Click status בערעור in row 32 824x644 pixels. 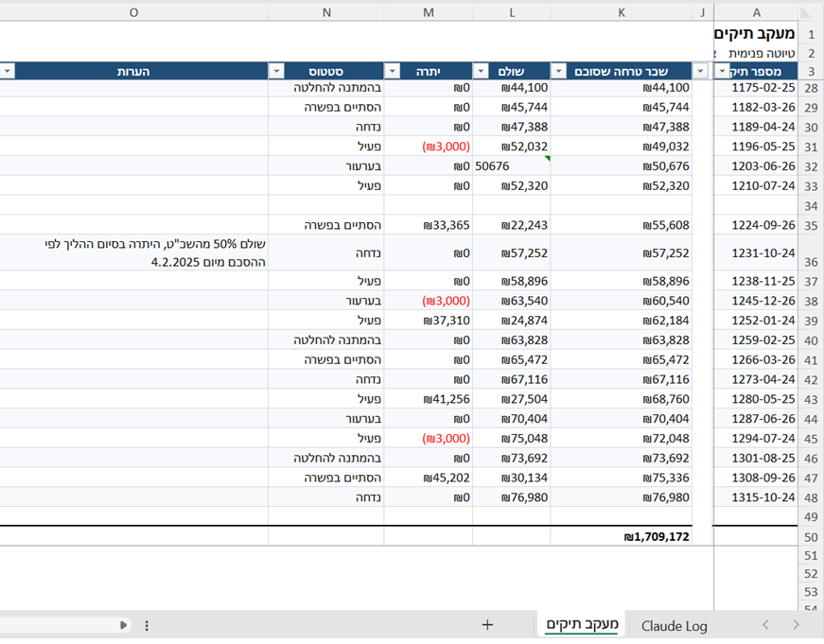point(326,166)
